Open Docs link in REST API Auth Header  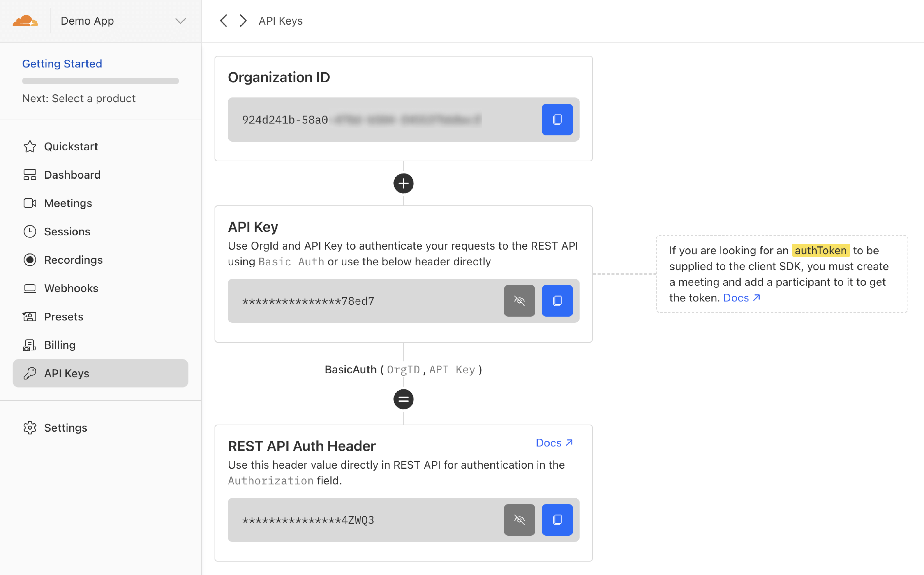pos(554,443)
